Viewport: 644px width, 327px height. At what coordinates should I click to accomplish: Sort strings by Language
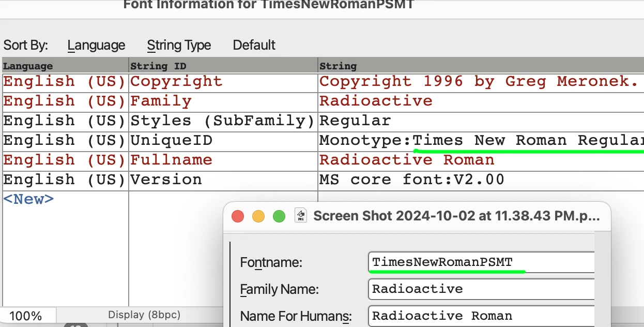(96, 46)
